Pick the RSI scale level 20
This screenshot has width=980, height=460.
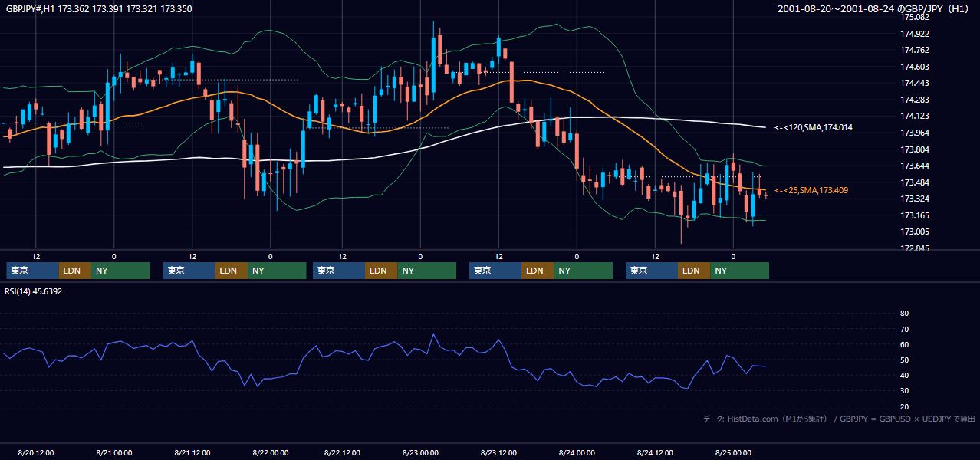click(904, 406)
